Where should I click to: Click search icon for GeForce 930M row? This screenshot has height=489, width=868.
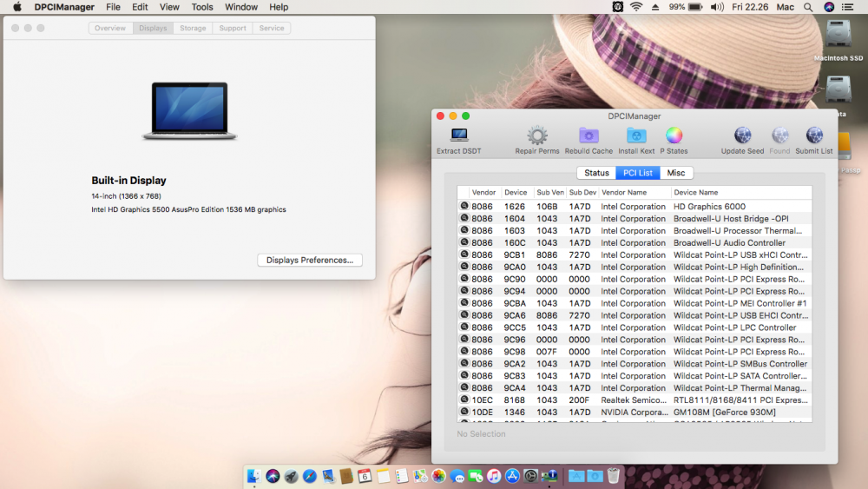coord(464,412)
